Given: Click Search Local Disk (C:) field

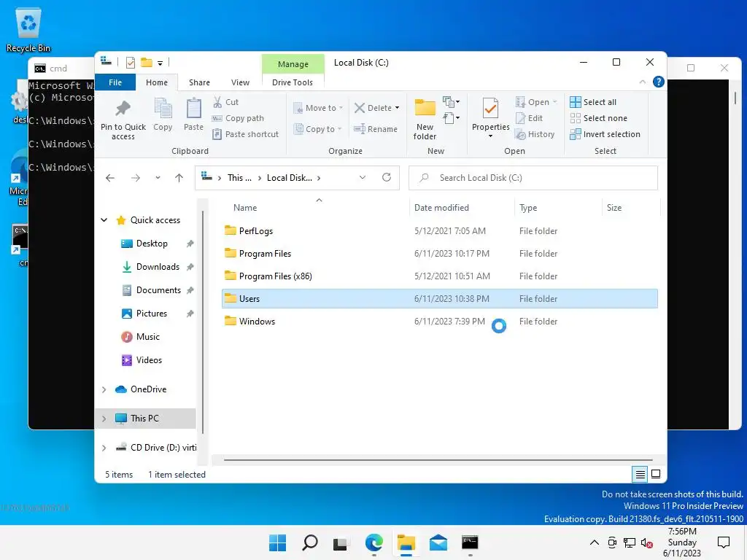Looking at the screenshot, I should click(x=533, y=178).
